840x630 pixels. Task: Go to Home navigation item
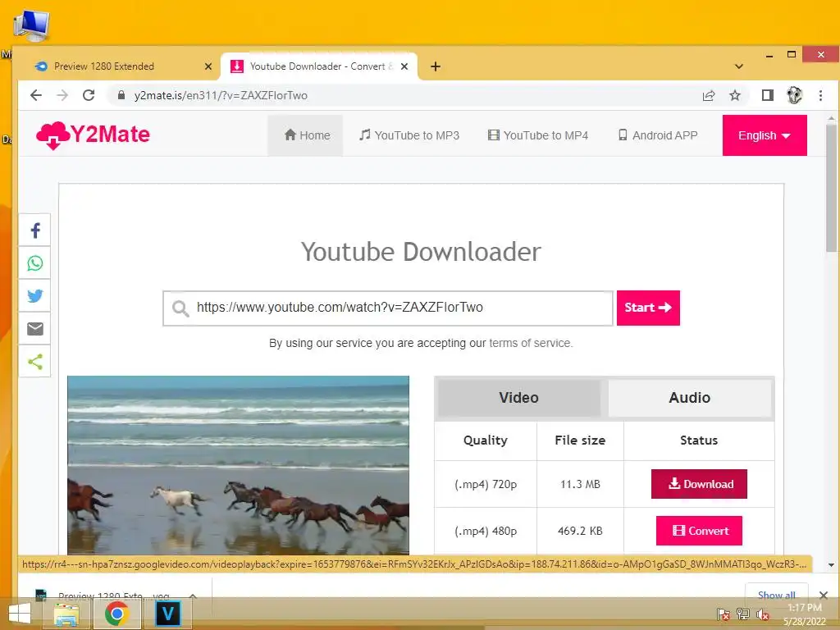point(307,135)
